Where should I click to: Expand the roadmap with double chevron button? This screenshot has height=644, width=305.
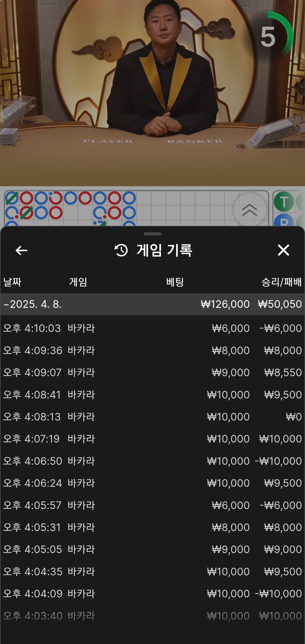[250, 210]
